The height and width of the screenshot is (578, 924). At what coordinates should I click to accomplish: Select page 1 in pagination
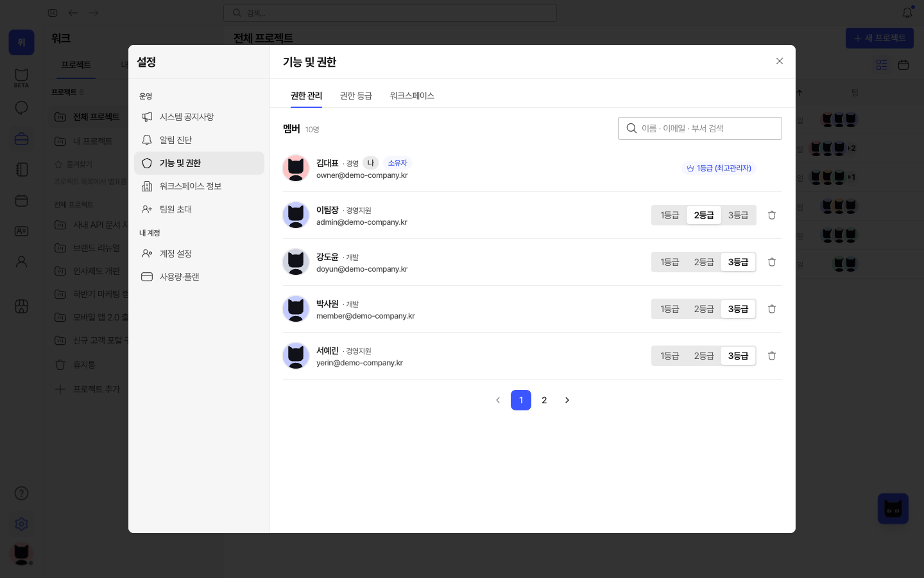pyautogui.click(x=521, y=400)
